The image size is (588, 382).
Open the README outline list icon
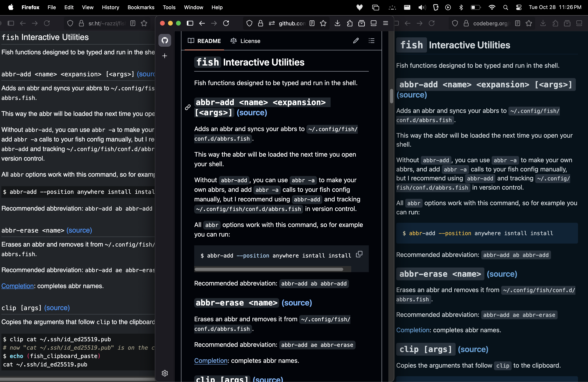click(x=372, y=41)
